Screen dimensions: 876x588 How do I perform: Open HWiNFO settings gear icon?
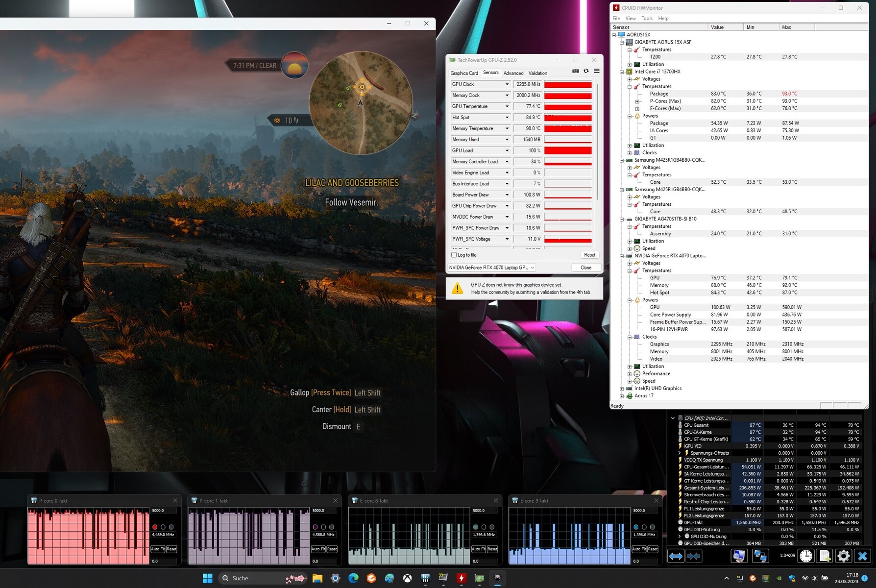click(843, 556)
